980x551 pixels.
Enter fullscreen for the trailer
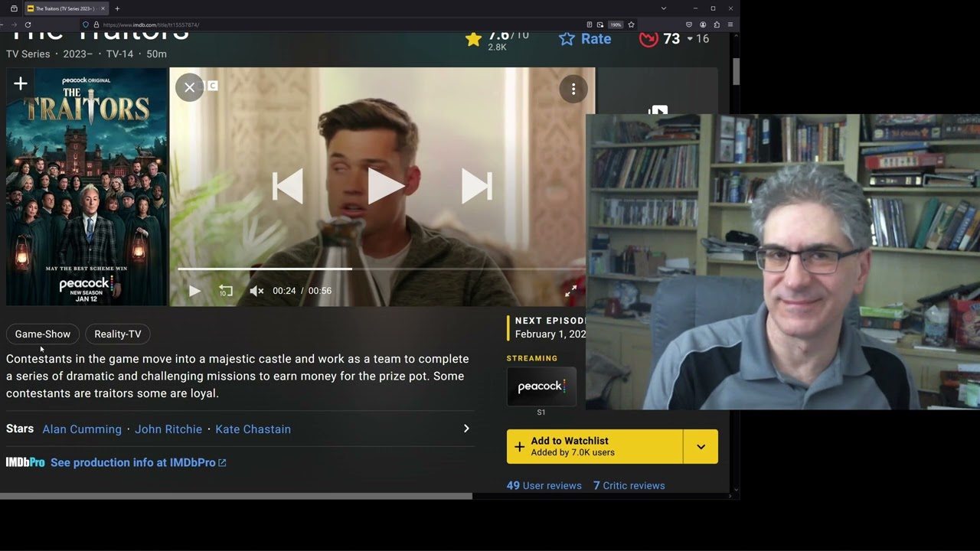(570, 291)
